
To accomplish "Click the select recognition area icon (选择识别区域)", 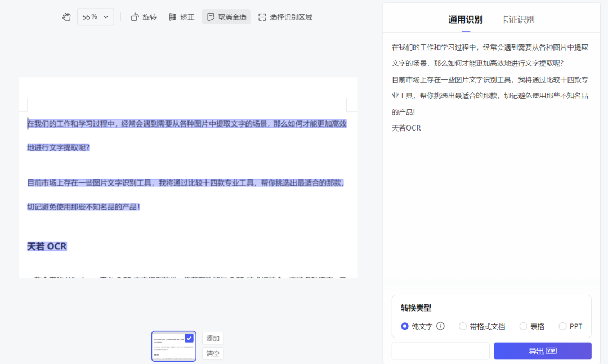I will click(262, 17).
